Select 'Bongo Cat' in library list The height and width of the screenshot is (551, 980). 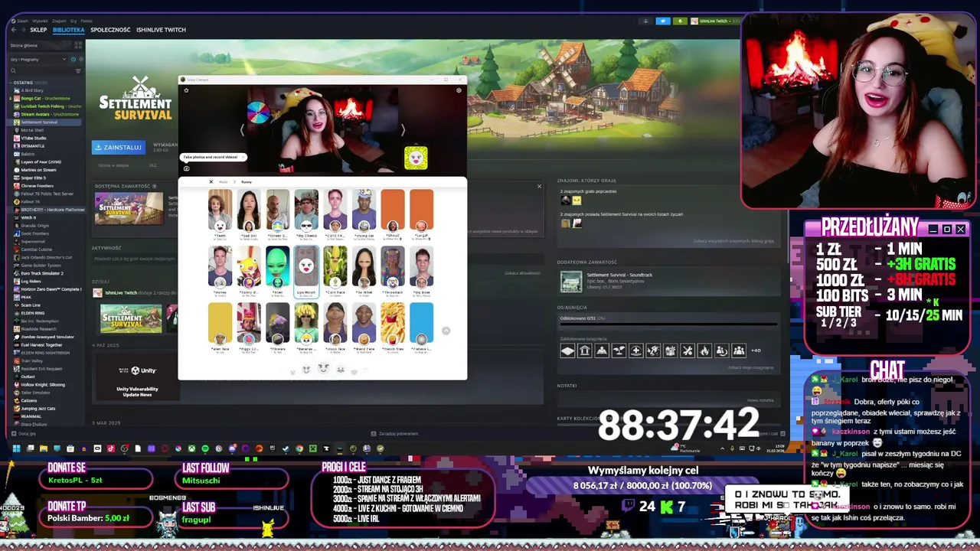tap(46, 98)
